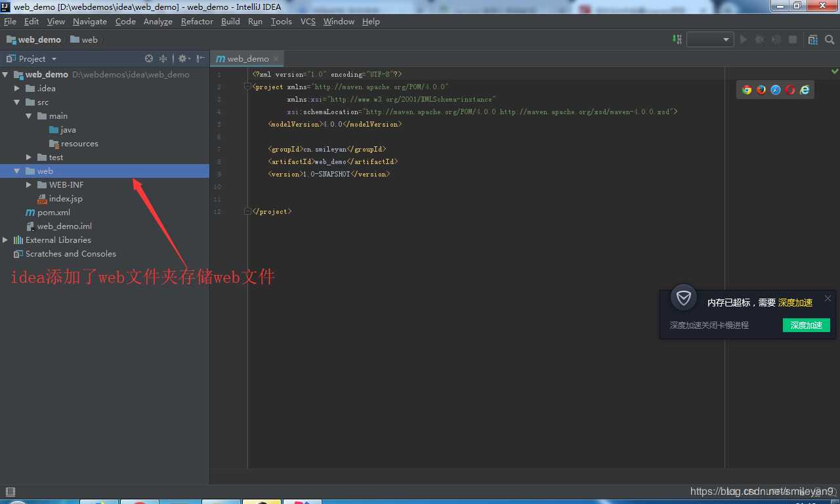Screen dimensions: 840x504
Task: Open the Refactor menu
Action: click(x=197, y=22)
